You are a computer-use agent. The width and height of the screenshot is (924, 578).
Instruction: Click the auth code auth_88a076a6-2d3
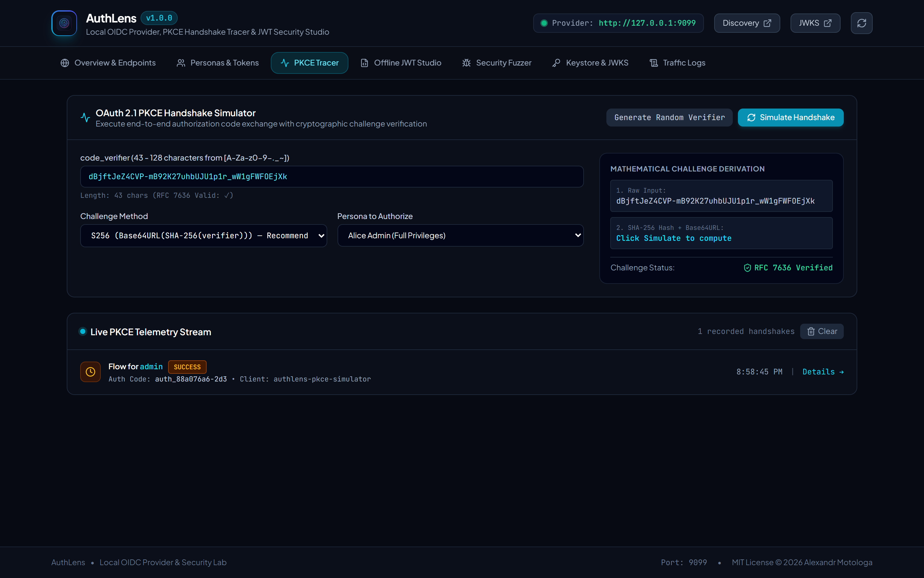[x=191, y=379]
